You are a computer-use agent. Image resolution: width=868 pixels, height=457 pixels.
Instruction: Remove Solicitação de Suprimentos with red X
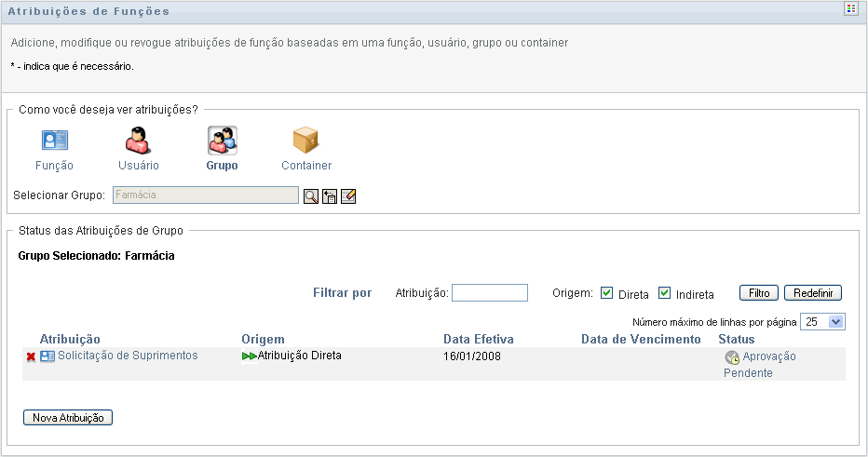click(31, 356)
